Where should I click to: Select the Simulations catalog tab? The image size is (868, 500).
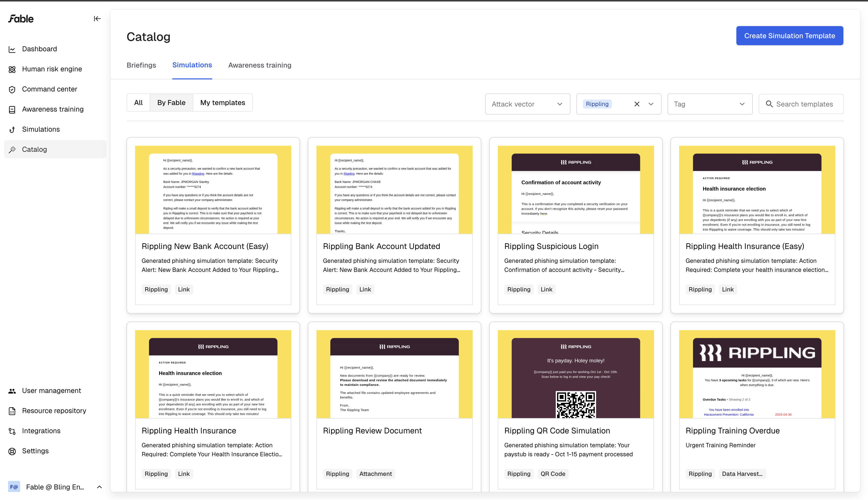click(192, 65)
